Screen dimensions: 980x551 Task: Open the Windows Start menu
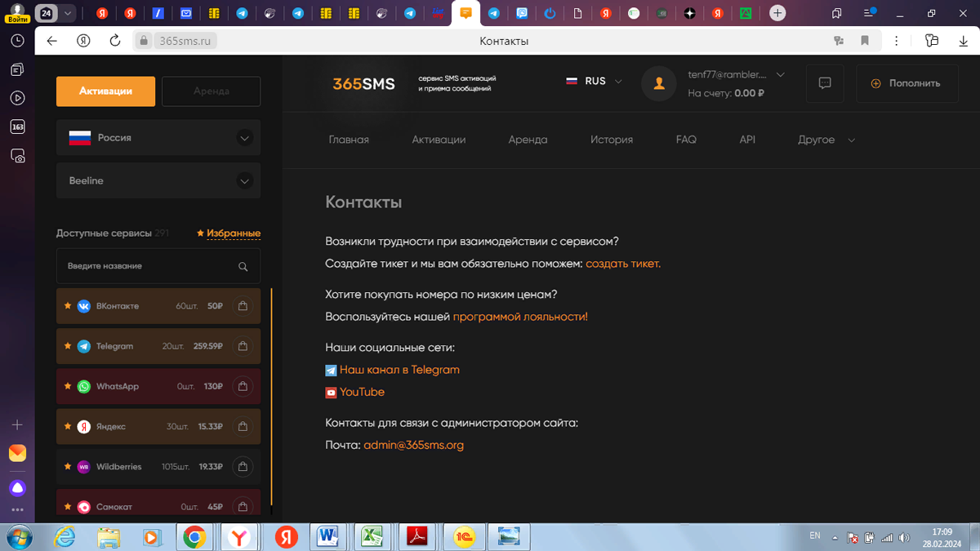[x=18, y=537]
